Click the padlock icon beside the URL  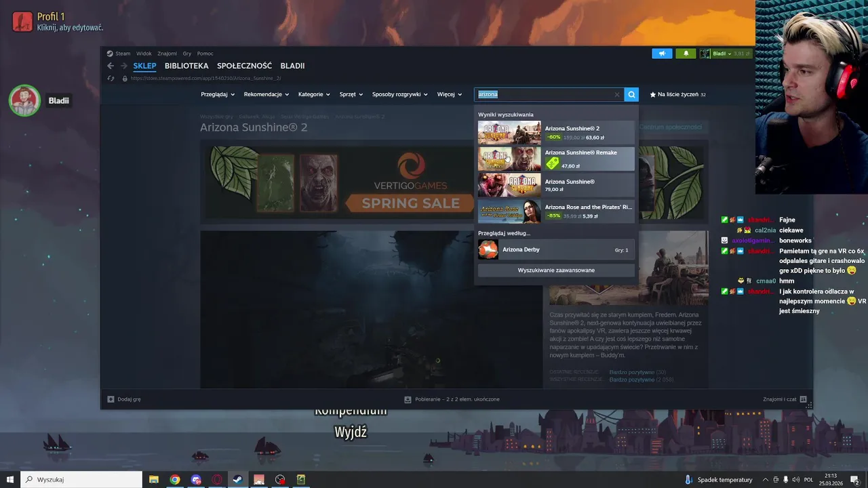125,78
